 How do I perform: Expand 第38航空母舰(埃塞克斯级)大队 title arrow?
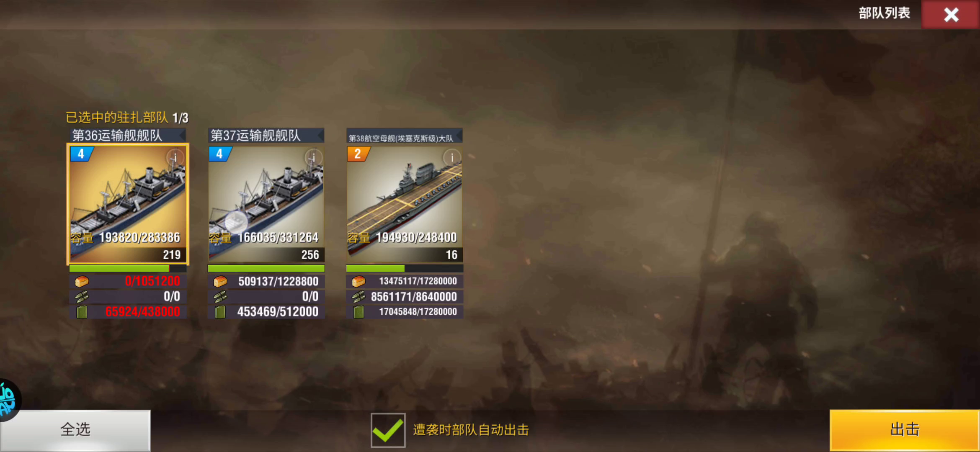tap(459, 135)
